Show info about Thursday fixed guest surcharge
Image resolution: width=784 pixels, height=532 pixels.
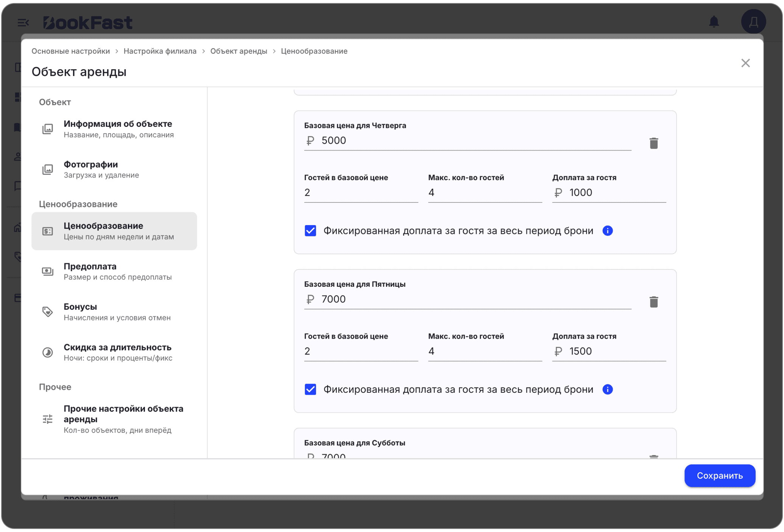pyautogui.click(x=607, y=231)
